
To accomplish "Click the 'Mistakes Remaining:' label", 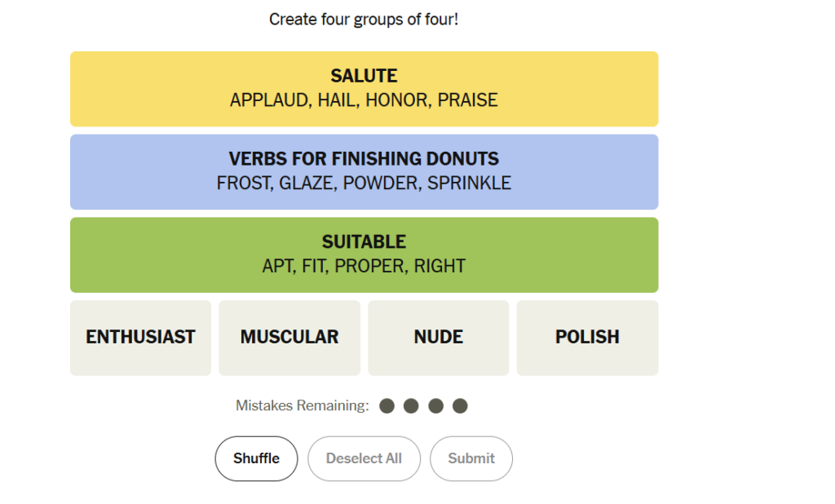I will (x=303, y=406).
